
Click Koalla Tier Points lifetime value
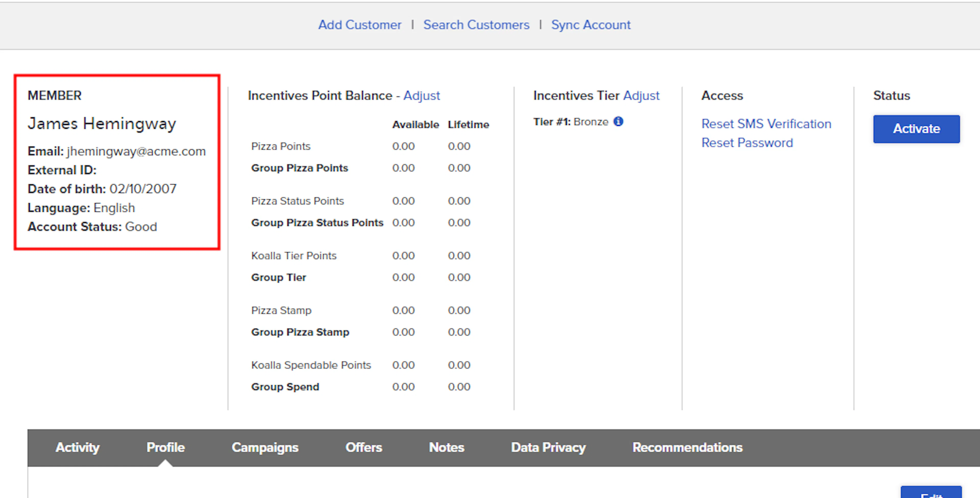pos(459,256)
